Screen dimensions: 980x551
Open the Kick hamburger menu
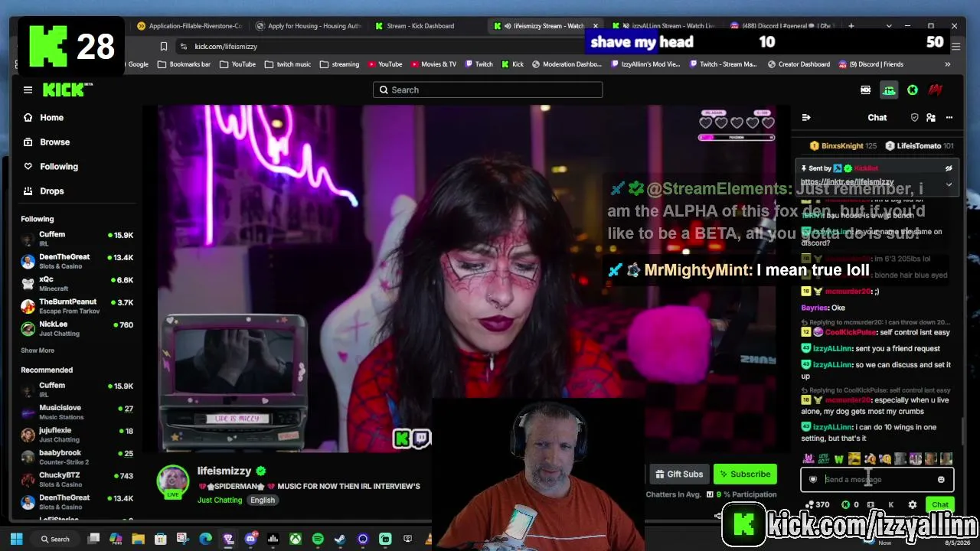point(28,90)
